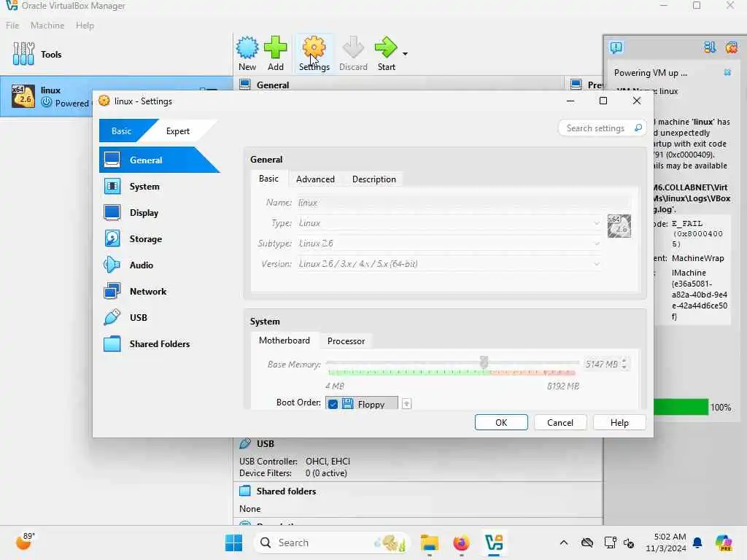Move Floppy up with the arrow button
This screenshot has width=747, height=560.
[x=406, y=404]
